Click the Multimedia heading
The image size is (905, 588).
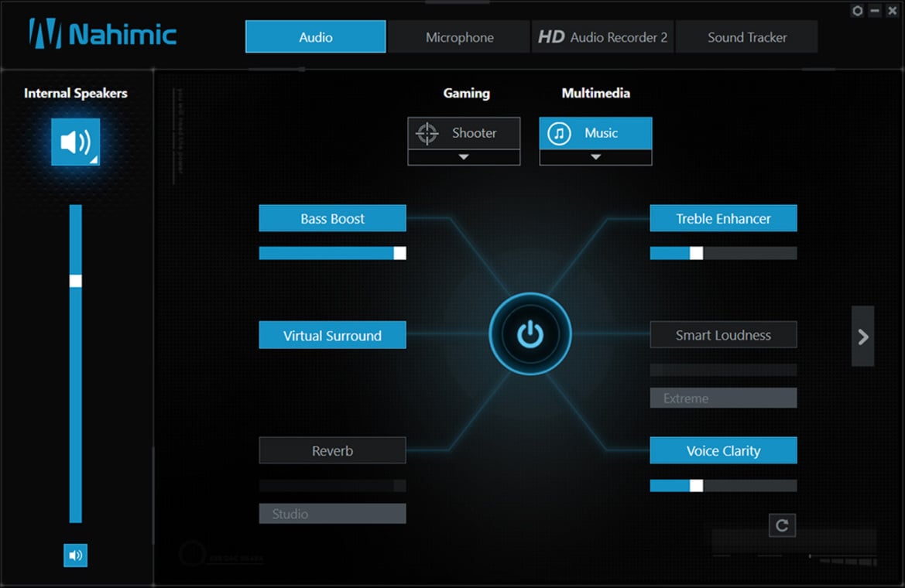595,93
